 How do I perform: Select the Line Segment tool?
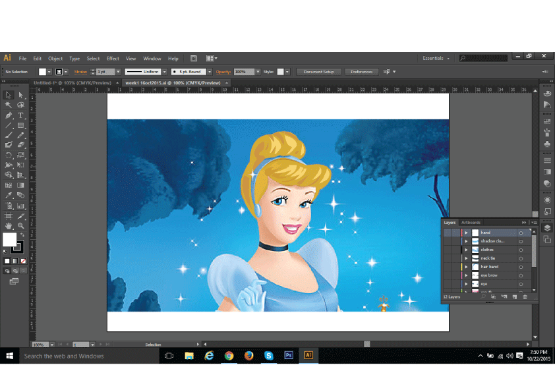(x=9, y=125)
